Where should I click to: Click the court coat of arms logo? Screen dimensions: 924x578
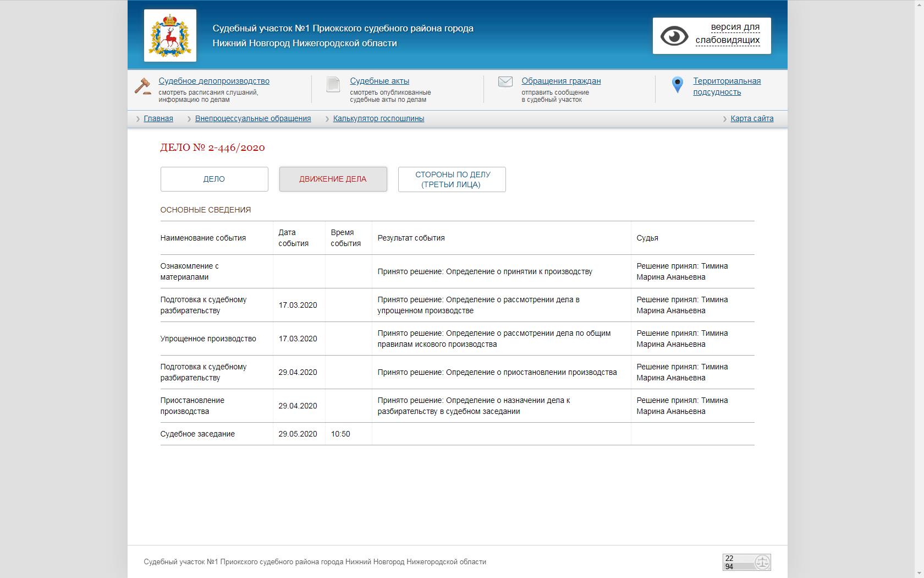click(170, 35)
